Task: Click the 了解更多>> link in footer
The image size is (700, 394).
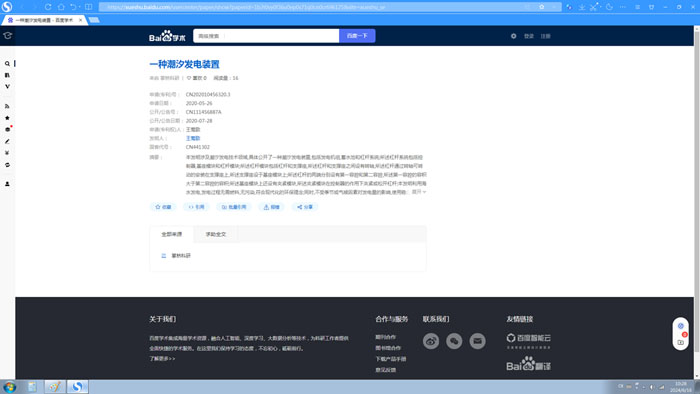Action: (x=162, y=359)
